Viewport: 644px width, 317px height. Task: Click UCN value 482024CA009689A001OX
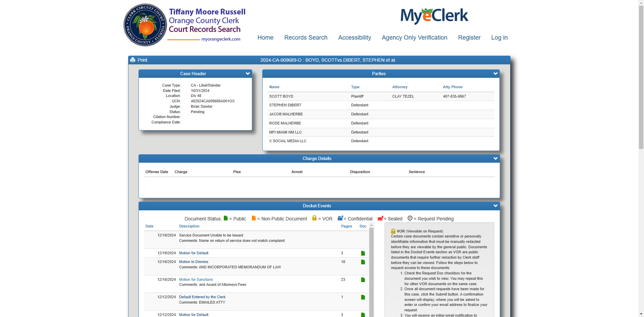213,101
